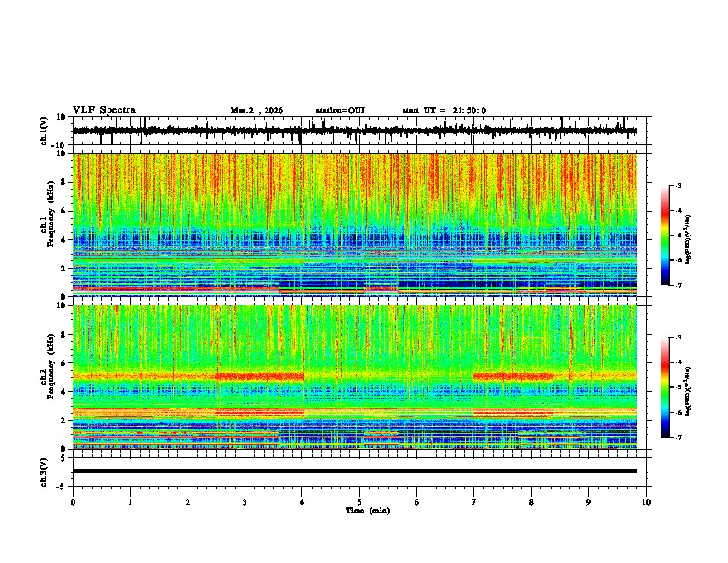Click inside the ch.2 spectrogram panel

coord(354,377)
